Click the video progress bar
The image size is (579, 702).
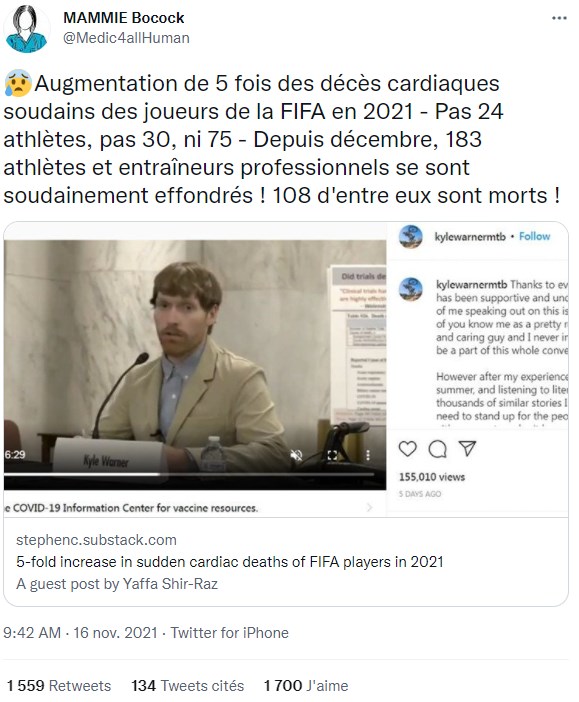[189, 474]
